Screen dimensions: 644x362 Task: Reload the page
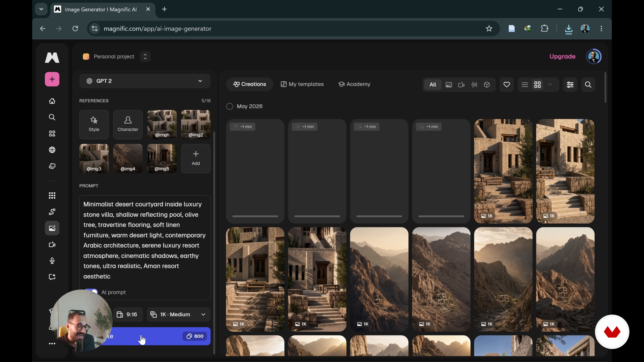pyautogui.click(x=75, y=29)
